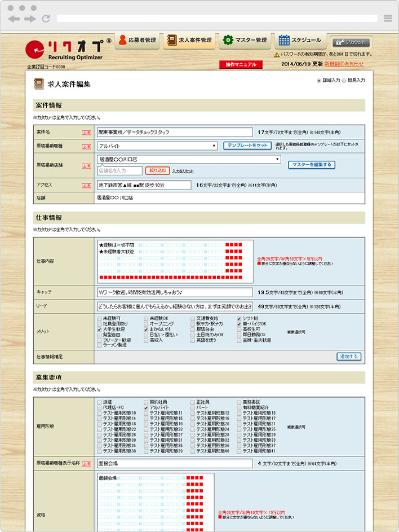Click リード input field

click(175, 306)
